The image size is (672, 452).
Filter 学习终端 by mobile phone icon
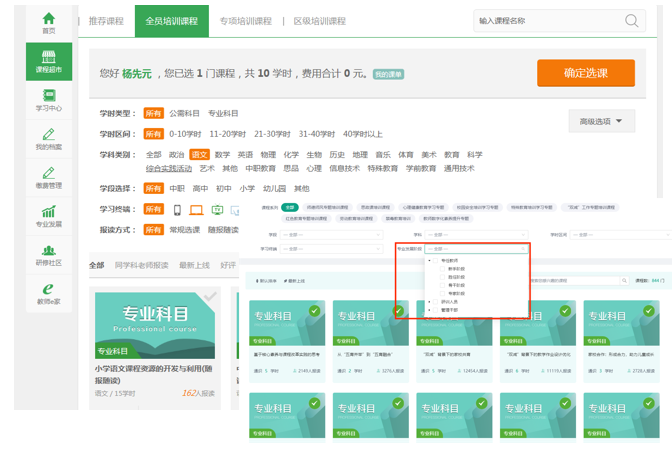click(177, 210)
